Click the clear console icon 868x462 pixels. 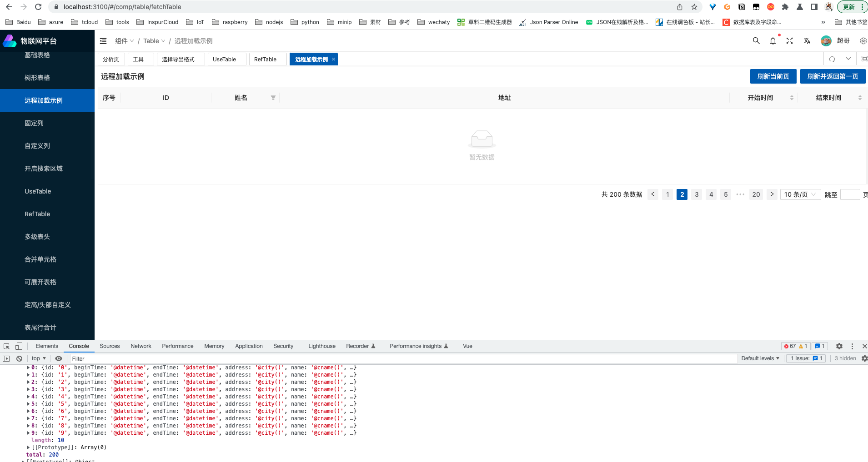click(19, 358)
